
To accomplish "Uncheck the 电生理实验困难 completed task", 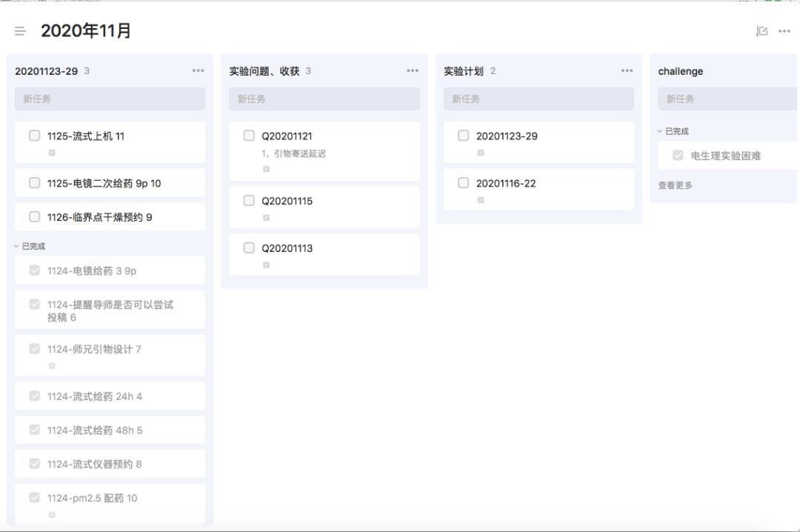I will click(678, 156).
